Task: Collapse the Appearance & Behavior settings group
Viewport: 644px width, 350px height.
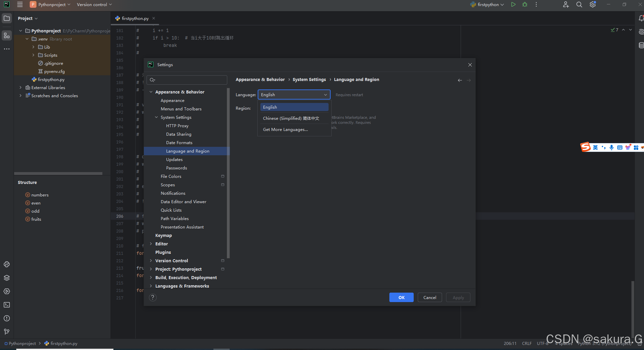Action: coord(151,92)
